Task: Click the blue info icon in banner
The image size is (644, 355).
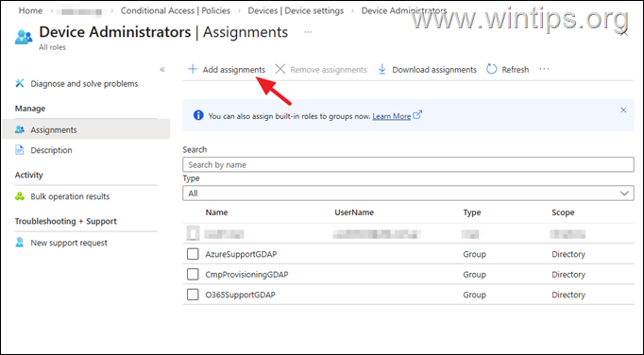Action: (198, 115)
